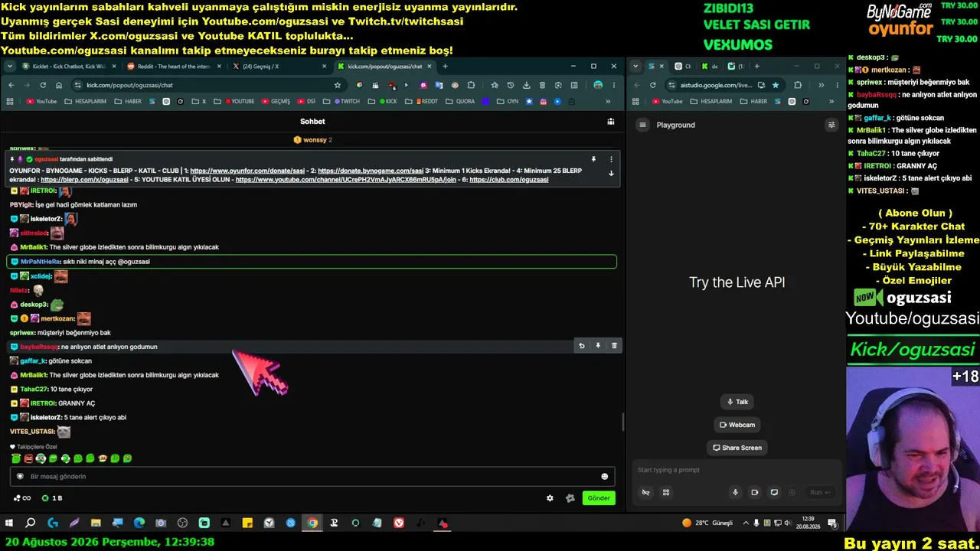Delete baybaRssqq's chat message

pyautogui.click(x=614, y=346)
